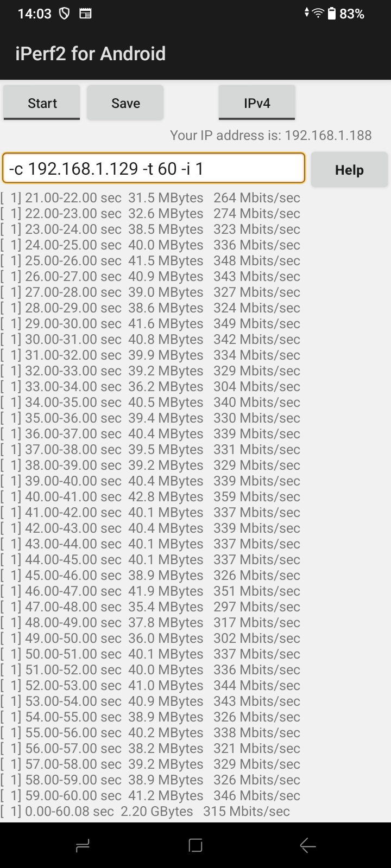Open recent apps navigation icon

(83, 845)
